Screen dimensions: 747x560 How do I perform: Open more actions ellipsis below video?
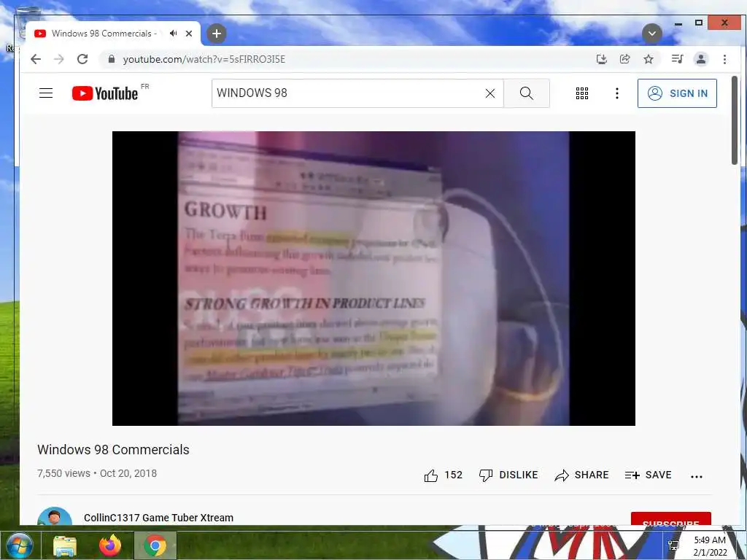click(697, 476)
